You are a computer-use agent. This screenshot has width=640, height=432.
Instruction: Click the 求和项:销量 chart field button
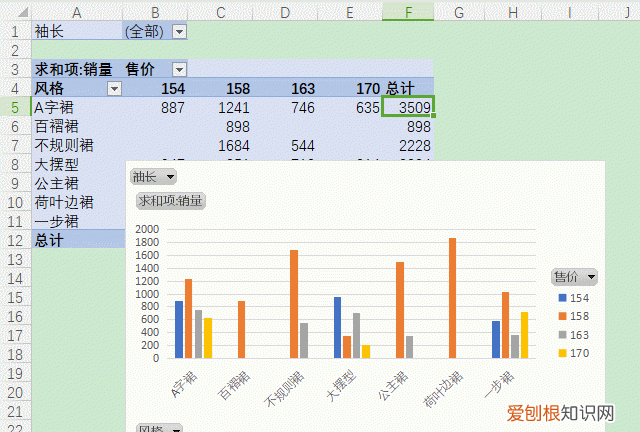click(171, 200)
